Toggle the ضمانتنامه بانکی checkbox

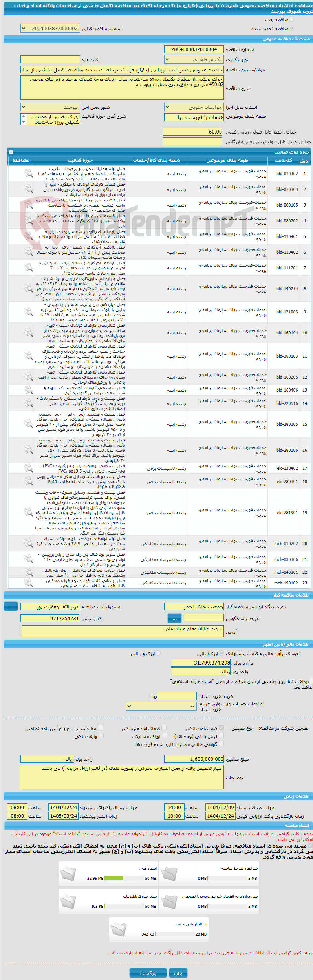(221, 728)
